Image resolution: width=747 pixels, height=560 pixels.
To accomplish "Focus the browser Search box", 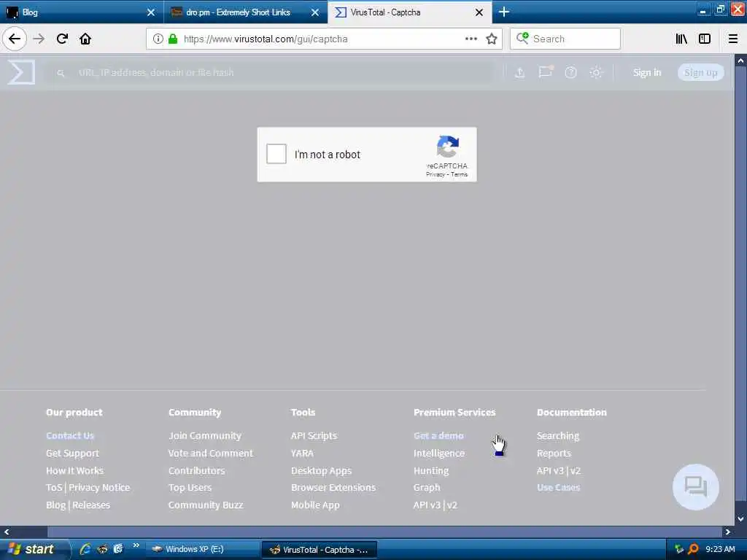I will [565, 39].
